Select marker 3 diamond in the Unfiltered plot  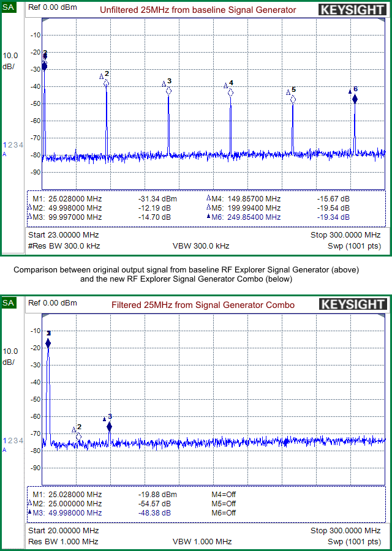click(x=169, y=91)
